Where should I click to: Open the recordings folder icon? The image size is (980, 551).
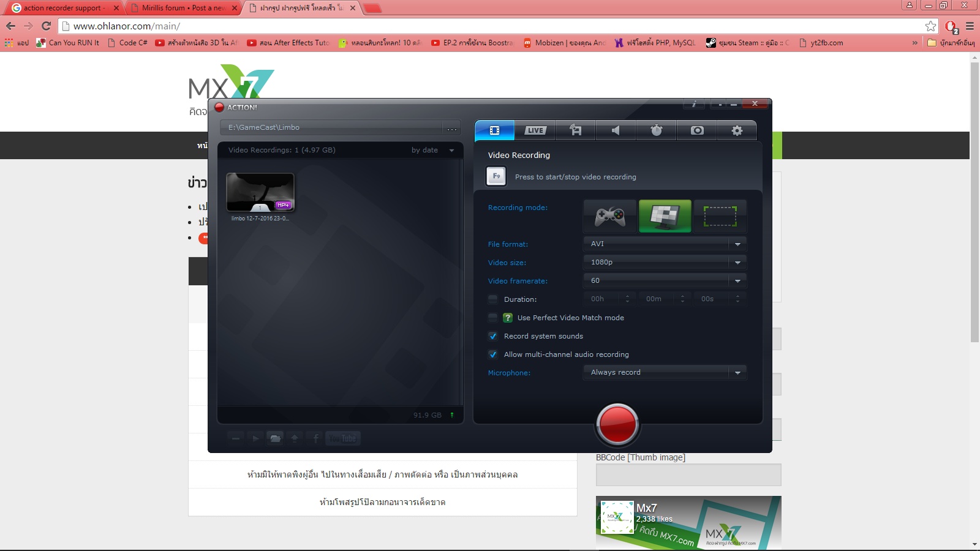[x=275, y=438]
